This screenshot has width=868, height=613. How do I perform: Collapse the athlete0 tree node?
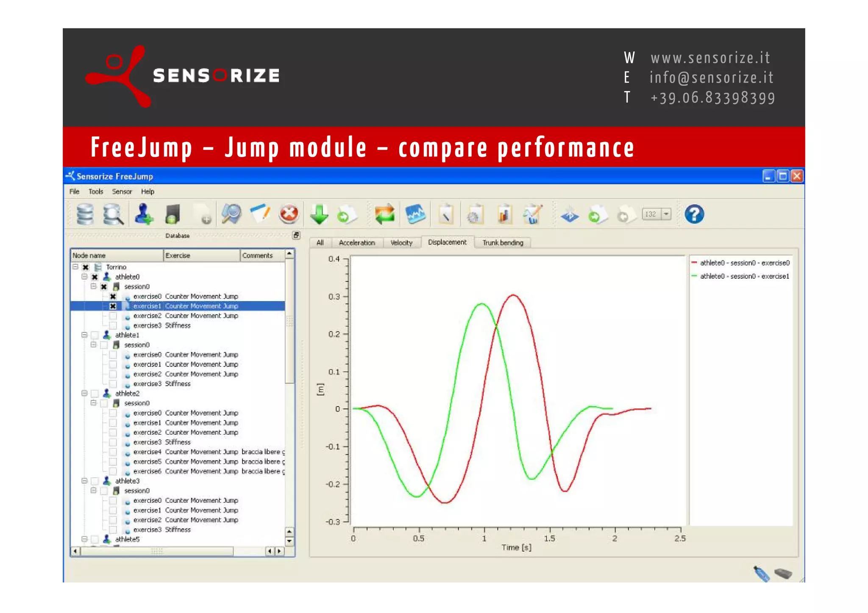(x=84, y=277)
